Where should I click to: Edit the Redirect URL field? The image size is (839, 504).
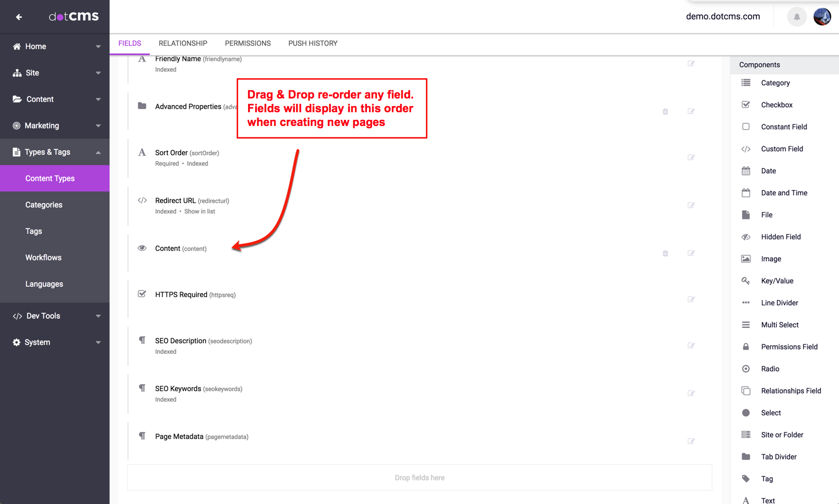691,206
